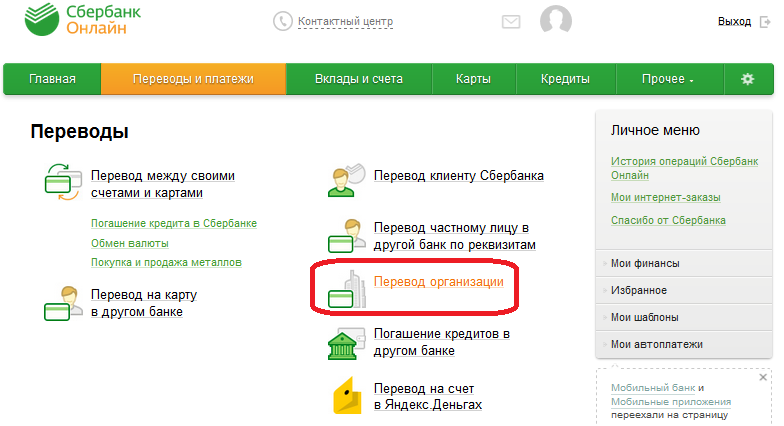
Task: Expand Мои автоплатежи section
Action: [x=684, y=344]
